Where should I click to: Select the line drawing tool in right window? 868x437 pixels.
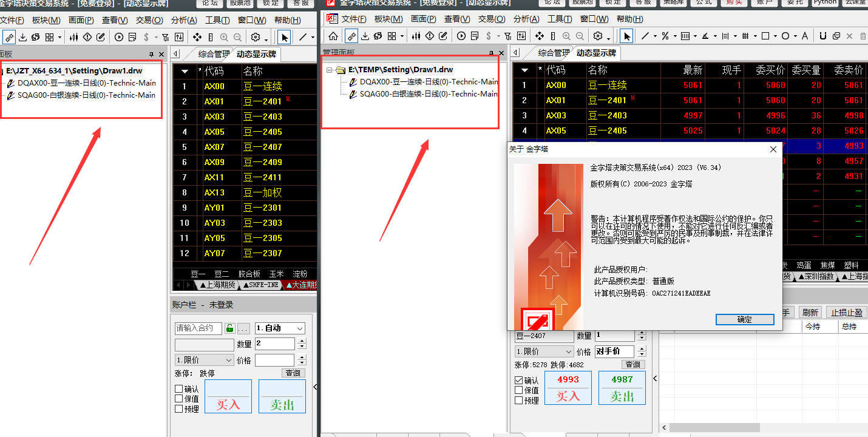[x=645, y=36]
